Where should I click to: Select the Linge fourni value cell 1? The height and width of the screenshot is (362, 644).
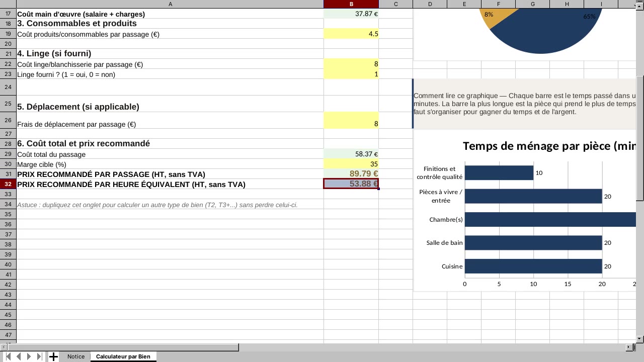(351, 74)
